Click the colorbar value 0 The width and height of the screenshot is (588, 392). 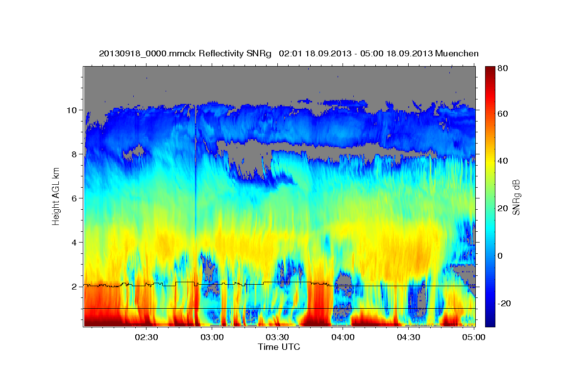(x=501, y=256)
